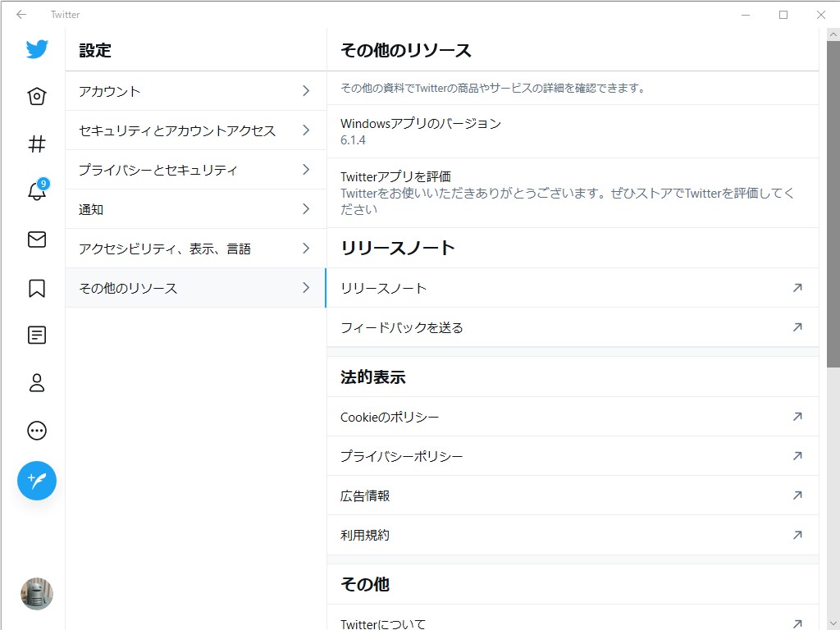
Task: Expand セキュリティとアカウントアクセス settings
Action: [x=194, y=130]
